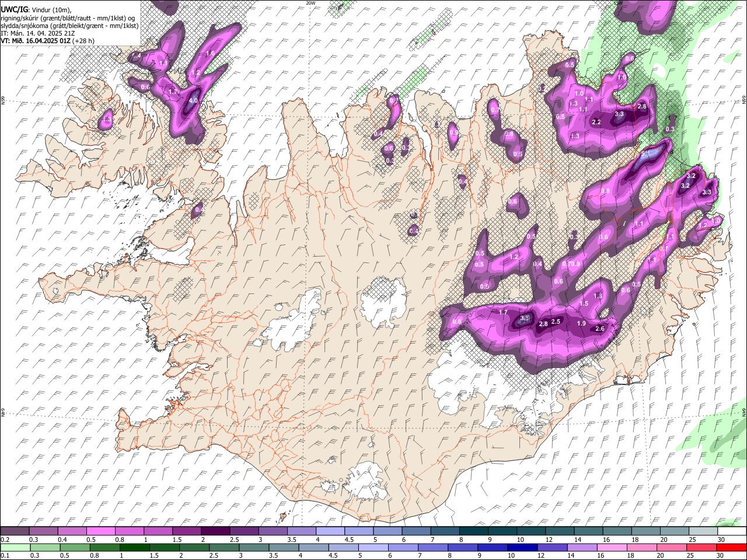This screenshot has height=560, width=747.
Task: Click the darkest green 1 mm rain legend swatch
Action: tap(134, 548)
